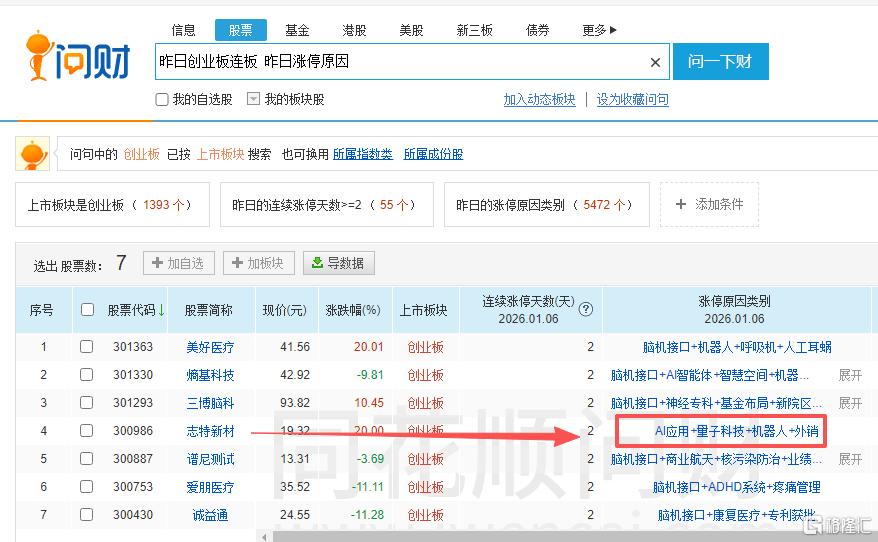The width and height of the screenshot is (878, 542).
Task: Click the 添加条件 button
Action: 709,204
